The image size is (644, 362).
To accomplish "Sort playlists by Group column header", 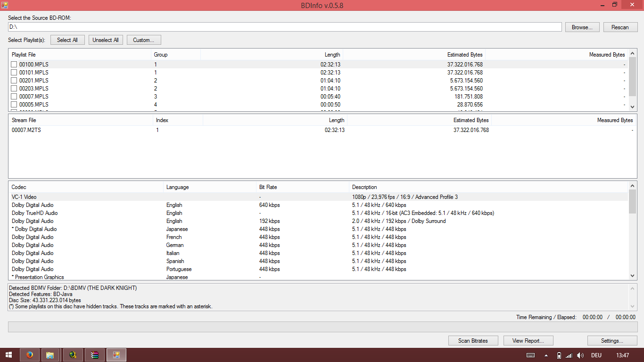I will 176,55.
